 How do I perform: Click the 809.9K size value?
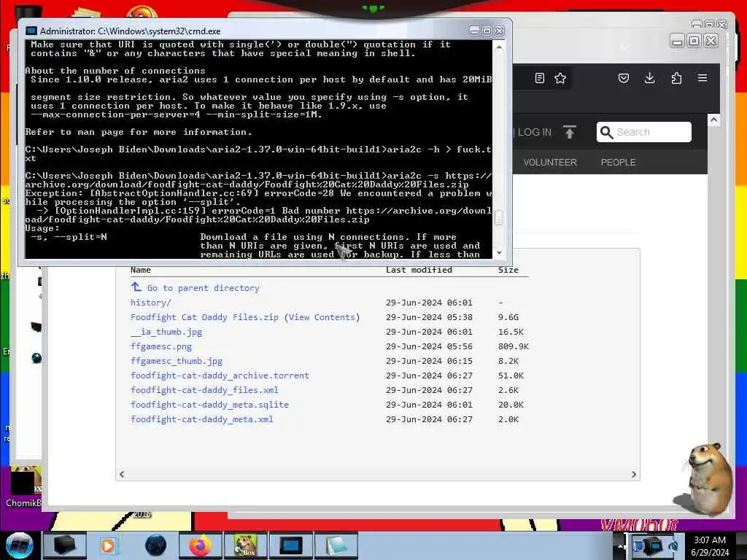(x=514, y=346)
